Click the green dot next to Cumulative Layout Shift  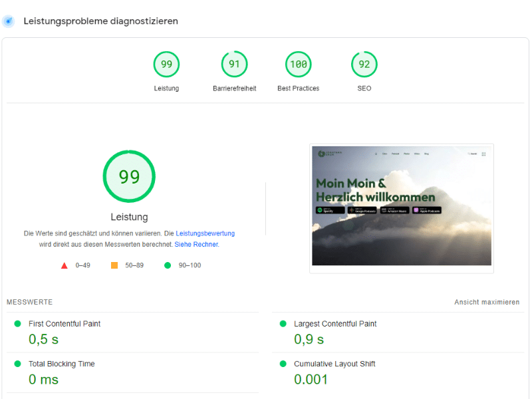tap(284, 364)
